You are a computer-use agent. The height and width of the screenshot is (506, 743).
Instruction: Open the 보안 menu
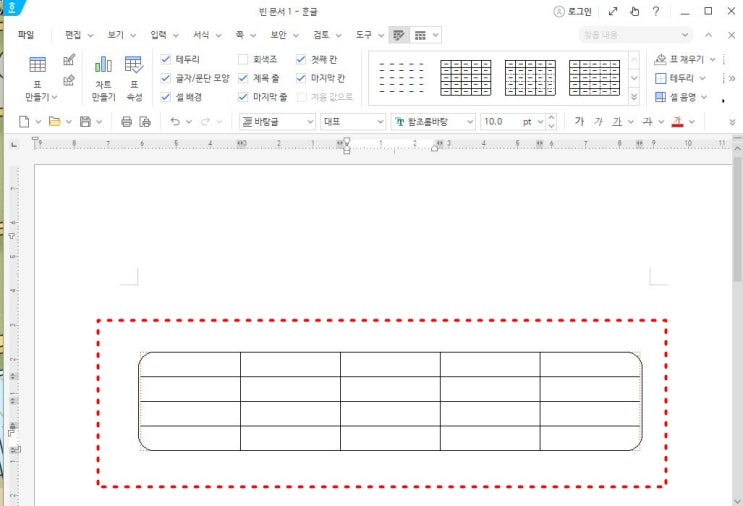point(278,35)
